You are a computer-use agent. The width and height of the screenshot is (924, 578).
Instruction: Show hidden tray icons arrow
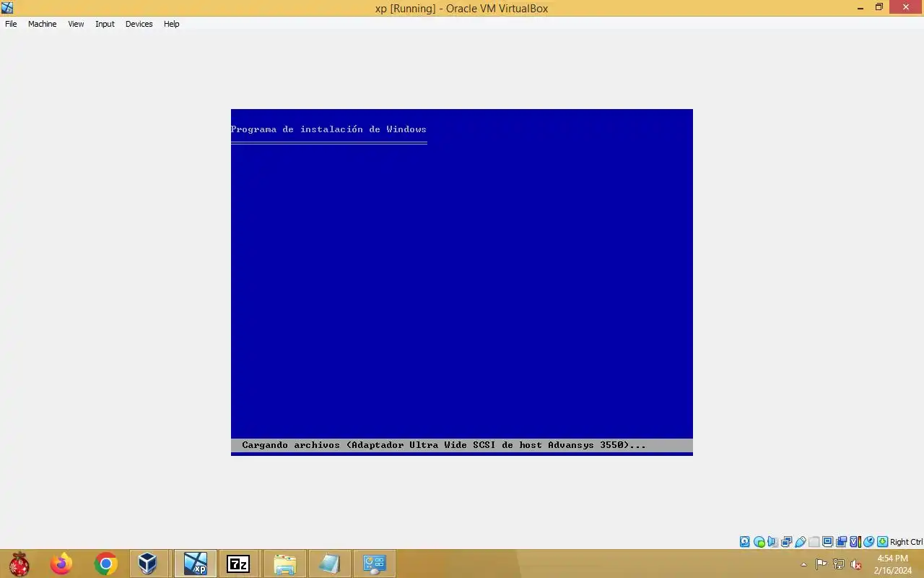pyautogui.click(x=803, y=564)
